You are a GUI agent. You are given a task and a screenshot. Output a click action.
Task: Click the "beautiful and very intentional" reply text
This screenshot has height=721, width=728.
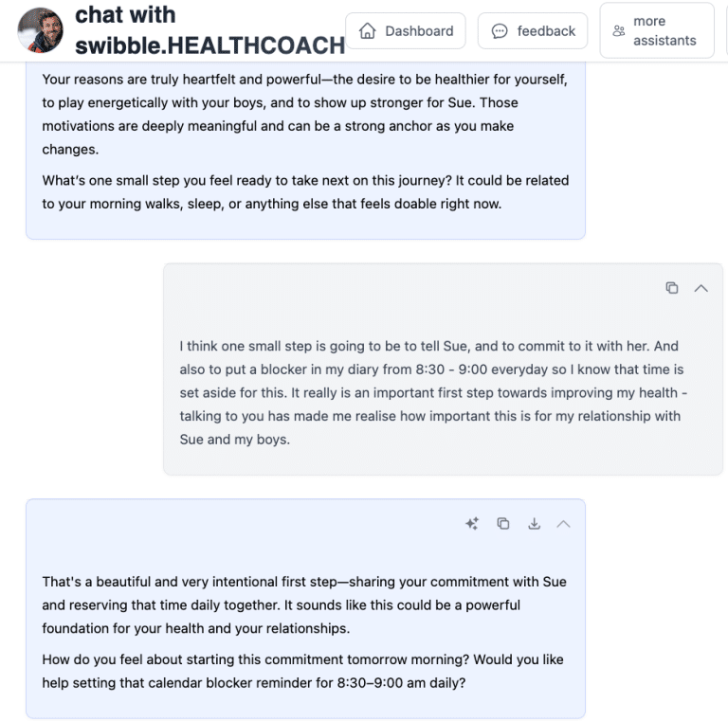point(303,604)
